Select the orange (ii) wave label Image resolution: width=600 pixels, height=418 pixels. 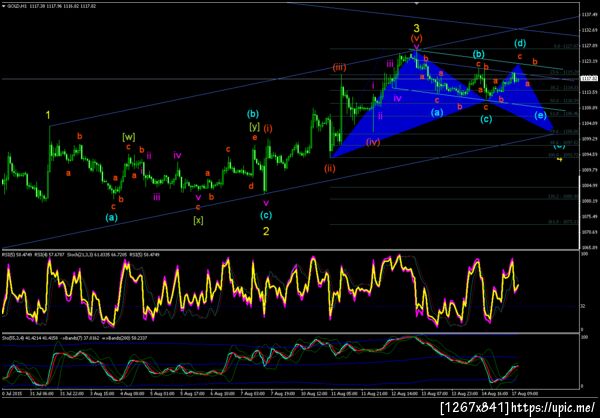[x=329, y=168]
